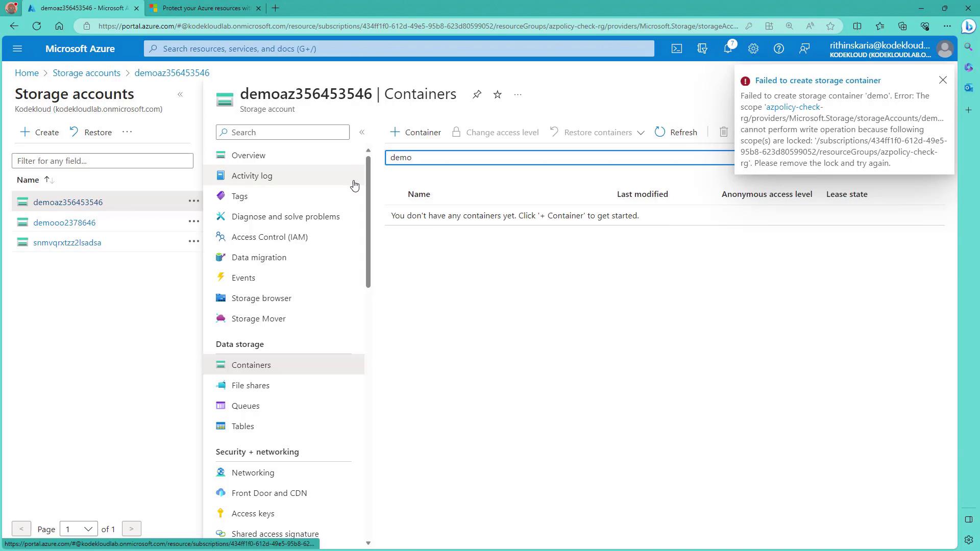Click the container filter field containing demo
Viewport: 980px width, 551px height.
[559, 157]
